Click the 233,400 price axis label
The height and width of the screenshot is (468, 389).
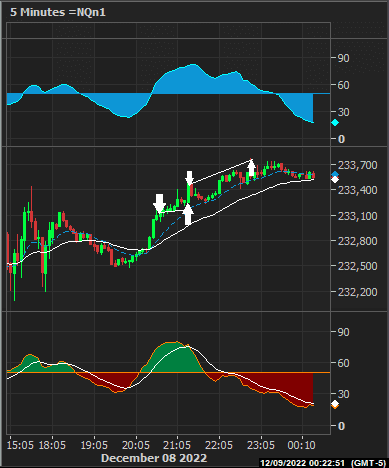pos(358,190)
